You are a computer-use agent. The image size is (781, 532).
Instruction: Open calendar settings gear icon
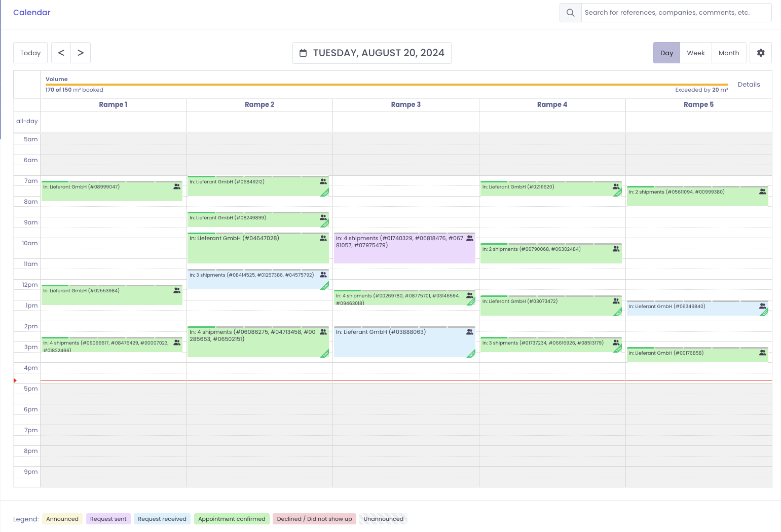coord(760,53)
